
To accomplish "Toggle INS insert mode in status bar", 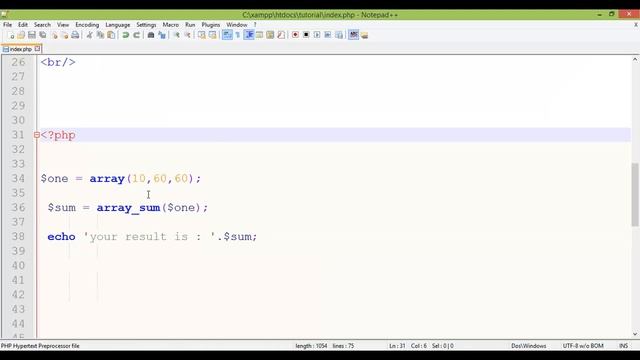I will [623, 346].
